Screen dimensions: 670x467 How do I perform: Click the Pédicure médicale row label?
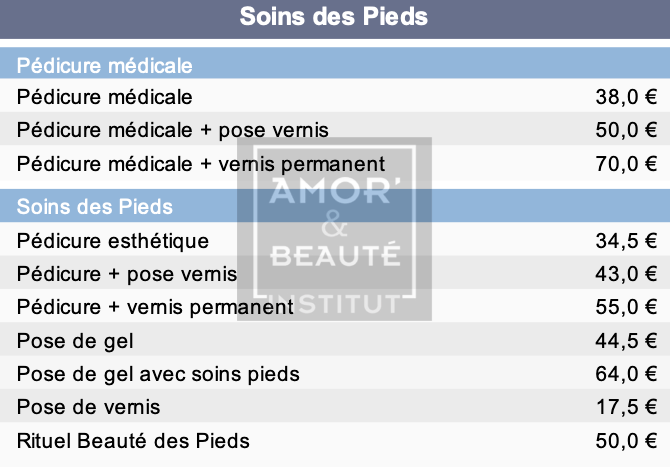104,97
